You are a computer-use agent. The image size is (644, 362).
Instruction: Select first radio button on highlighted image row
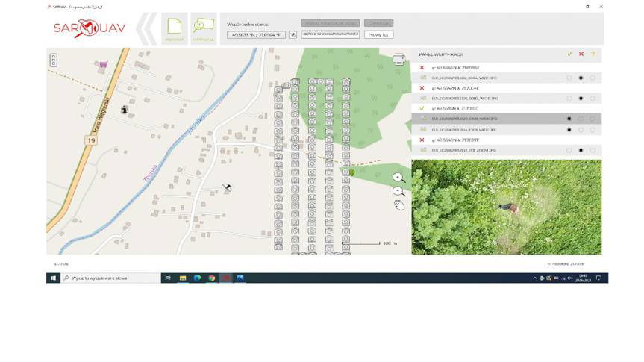tap(569, 119)
